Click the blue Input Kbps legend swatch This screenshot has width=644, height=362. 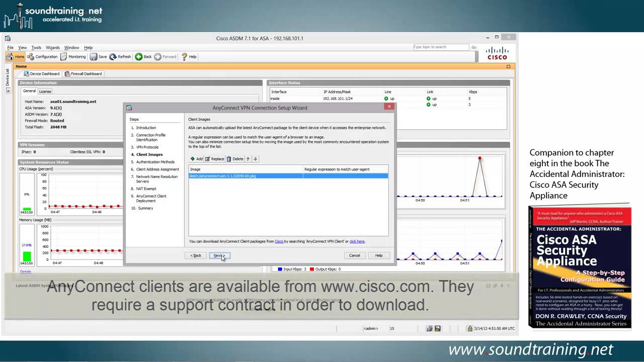click(x=280, y=269)
